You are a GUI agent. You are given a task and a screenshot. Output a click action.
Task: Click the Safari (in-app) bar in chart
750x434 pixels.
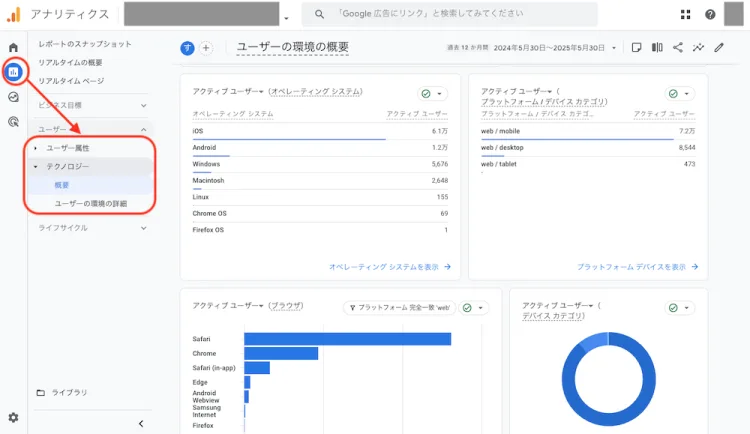coord(257,368)
